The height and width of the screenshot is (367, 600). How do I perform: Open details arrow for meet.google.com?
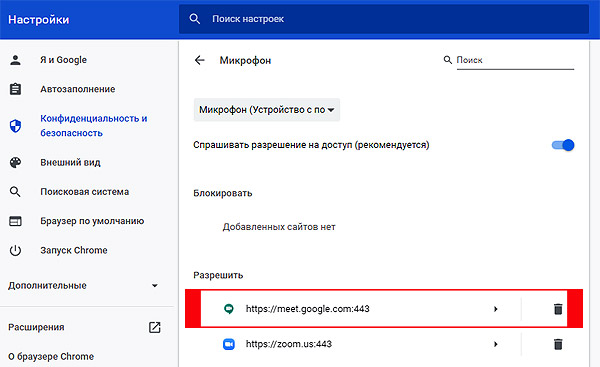tap(496, 309)
